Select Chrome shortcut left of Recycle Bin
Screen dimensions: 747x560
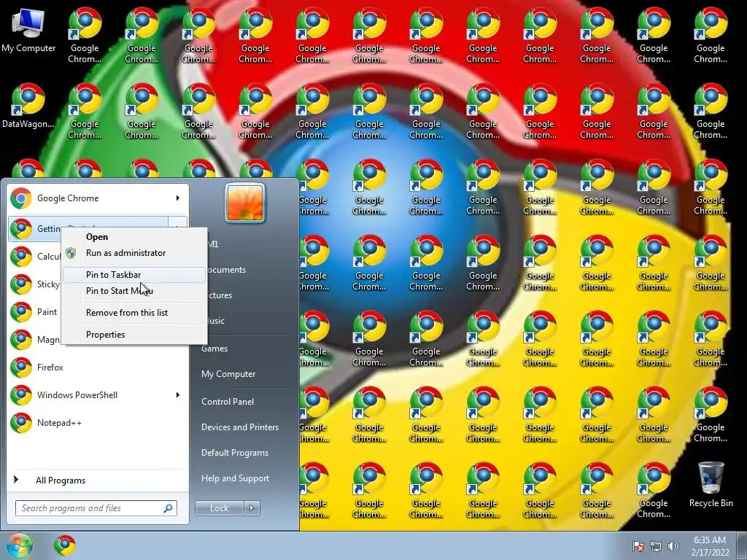(654, 489)
